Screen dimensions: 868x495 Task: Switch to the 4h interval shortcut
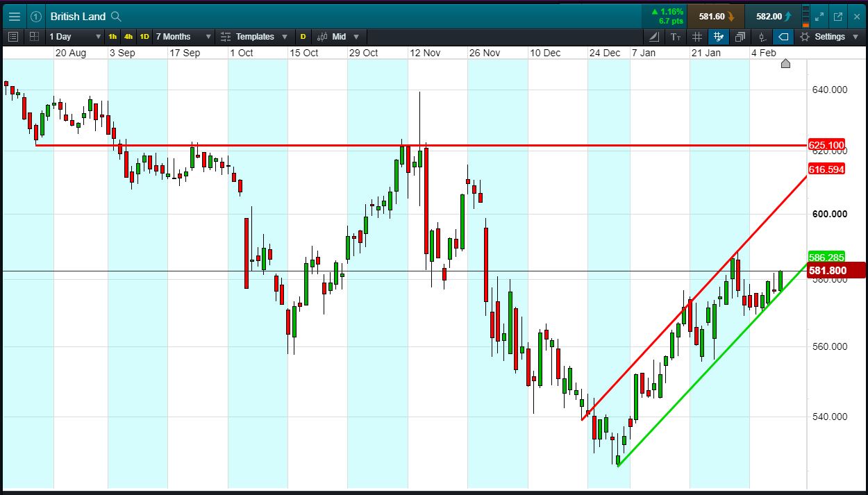click(x=128, y=37)
